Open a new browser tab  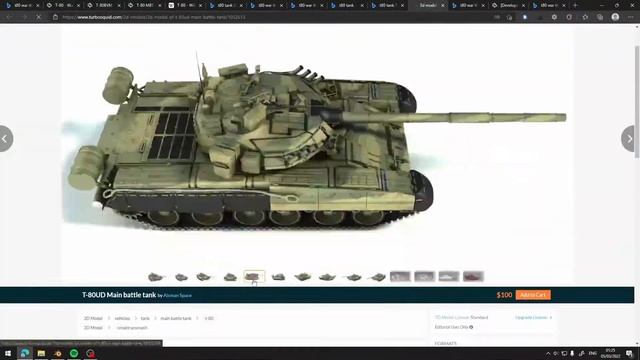tap(576, 5)
